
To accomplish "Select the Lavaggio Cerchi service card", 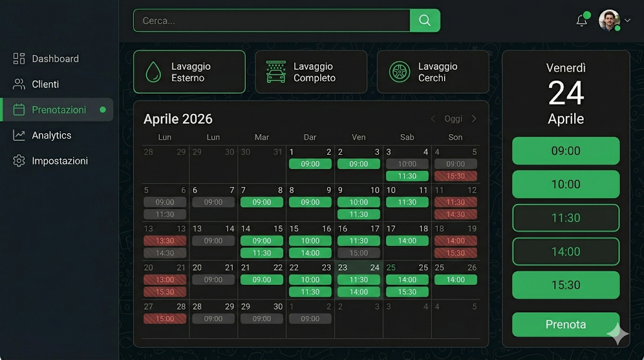I will pos(433,72).
